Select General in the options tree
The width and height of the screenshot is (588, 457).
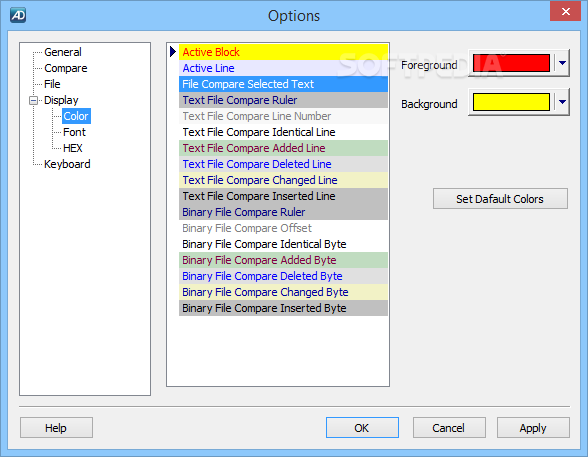63,52
